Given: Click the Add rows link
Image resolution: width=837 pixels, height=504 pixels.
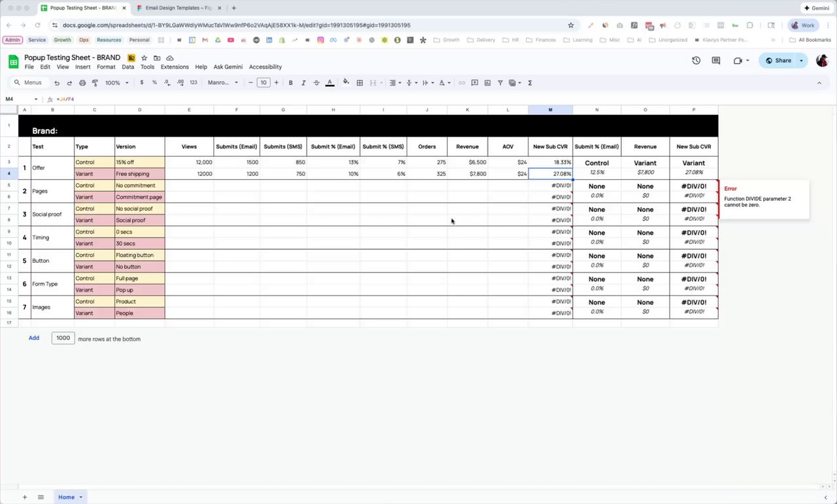Looking at the screenshot, I should 34,338.
